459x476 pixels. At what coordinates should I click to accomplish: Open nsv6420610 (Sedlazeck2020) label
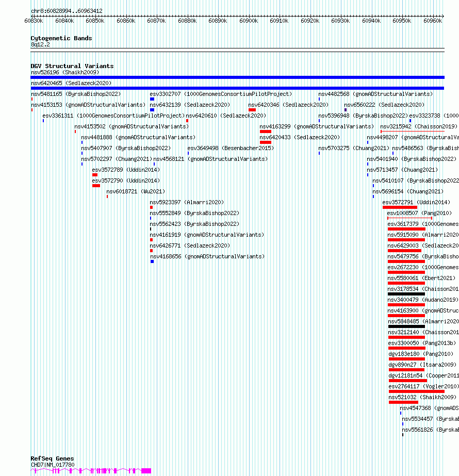coord(226,116)
